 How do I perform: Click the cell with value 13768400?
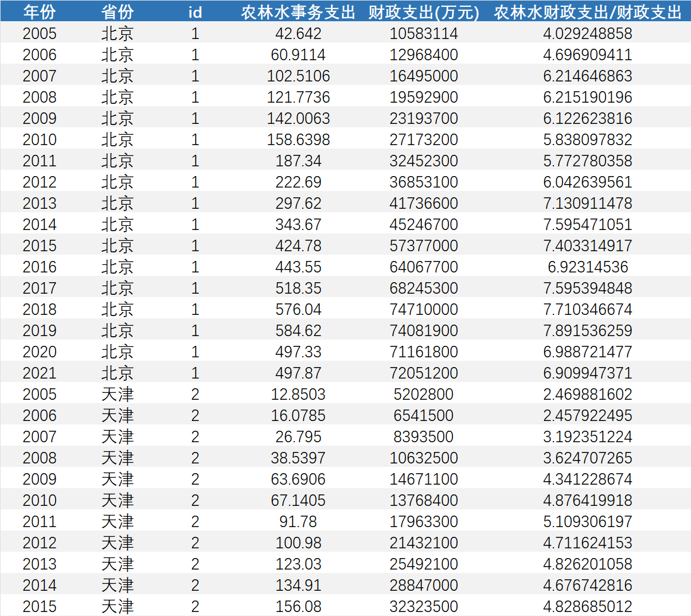[424, 501]
